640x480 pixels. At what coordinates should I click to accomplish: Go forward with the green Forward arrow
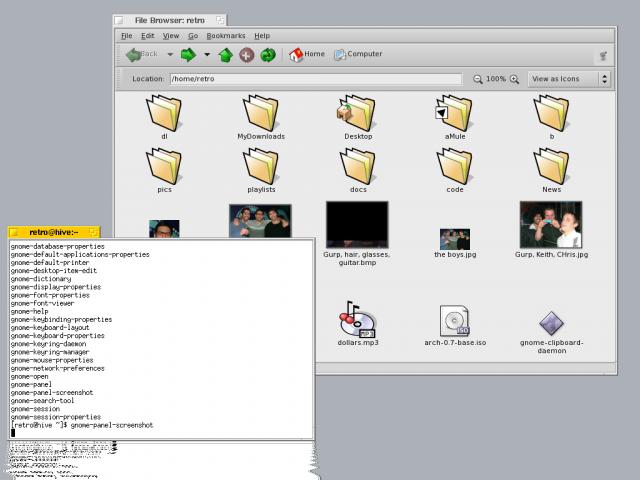tap(188, 54)
